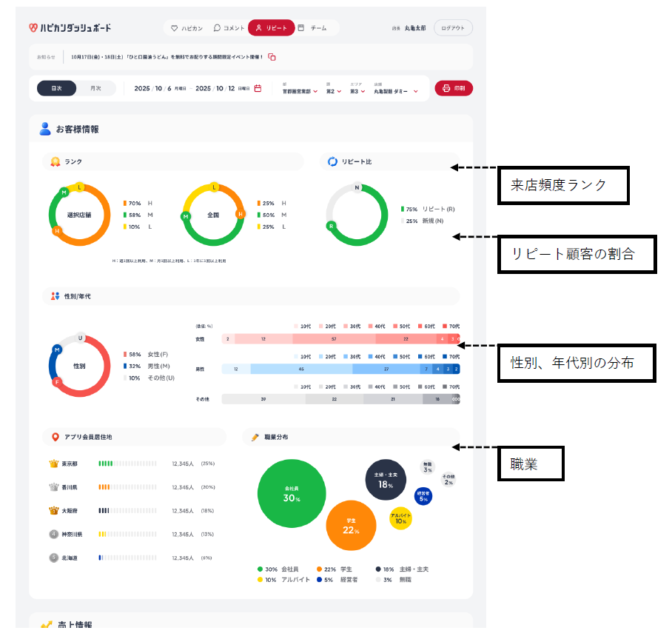Click the 職業分布 pencil icon
This screenshot has width=672, height=639.
(x=255, y=437)
